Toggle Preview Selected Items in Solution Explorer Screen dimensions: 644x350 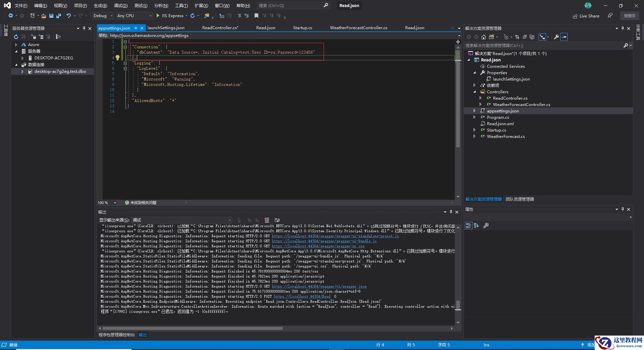coord(564,37)
